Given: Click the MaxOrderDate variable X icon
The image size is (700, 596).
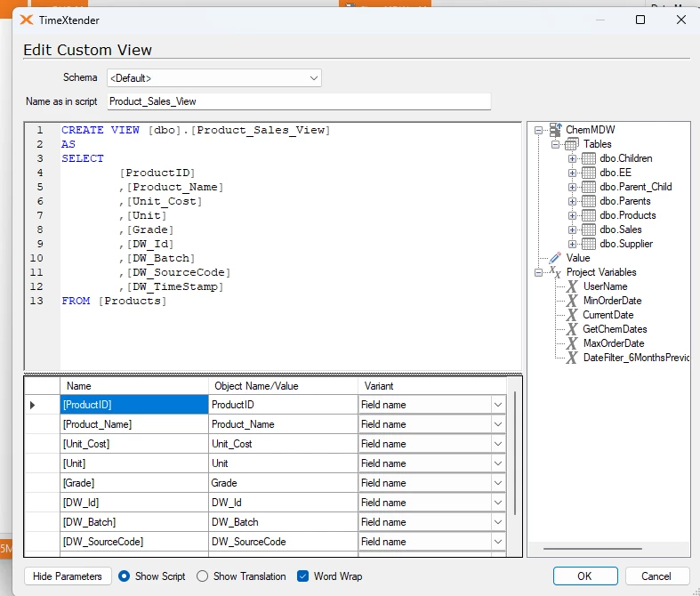Looking at the screenshot, I should pos(572,343).
